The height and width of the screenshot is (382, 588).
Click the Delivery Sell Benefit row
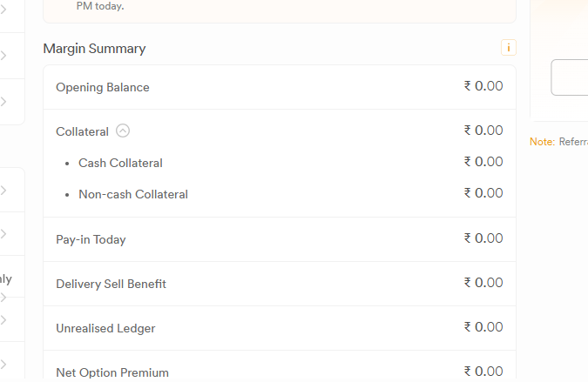tap(280, 284)
